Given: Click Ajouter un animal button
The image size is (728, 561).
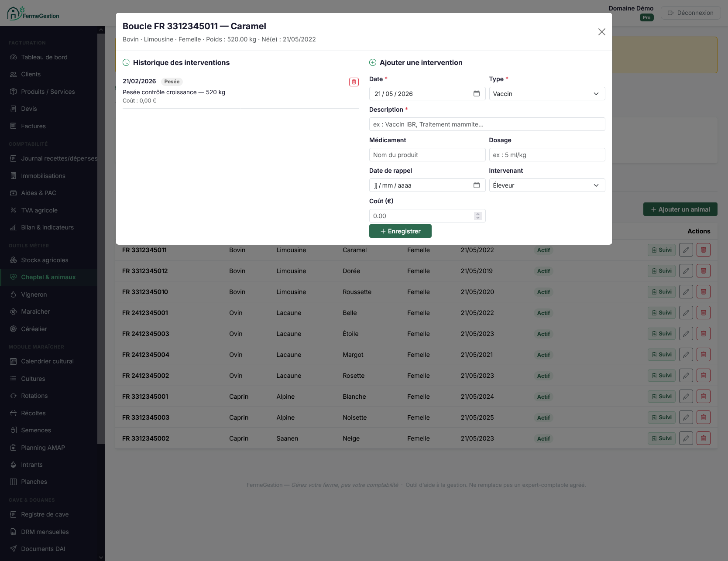Looking at the screenshot, I should [x=680, y=209].
